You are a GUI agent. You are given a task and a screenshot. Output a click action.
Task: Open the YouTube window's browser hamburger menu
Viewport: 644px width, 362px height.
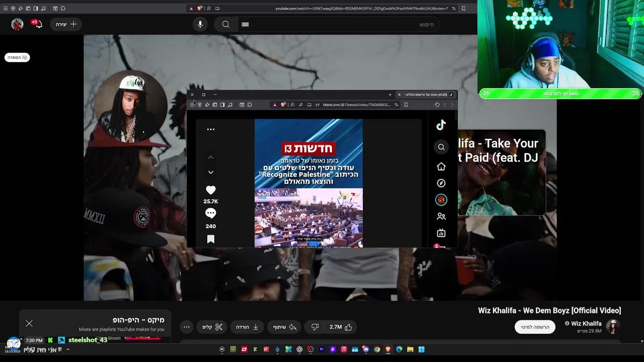click(x=6, y=8)
